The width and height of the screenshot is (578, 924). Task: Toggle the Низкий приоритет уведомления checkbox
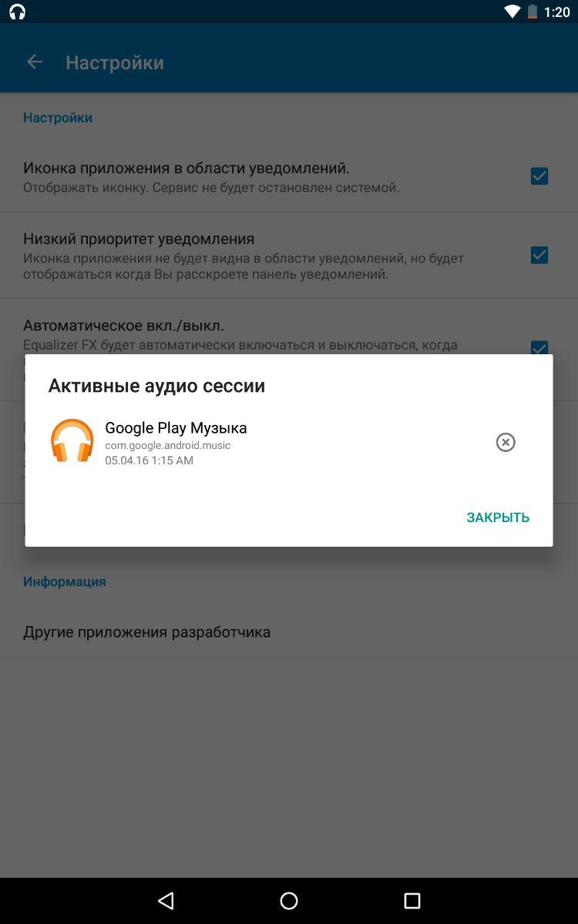(539, 255)
